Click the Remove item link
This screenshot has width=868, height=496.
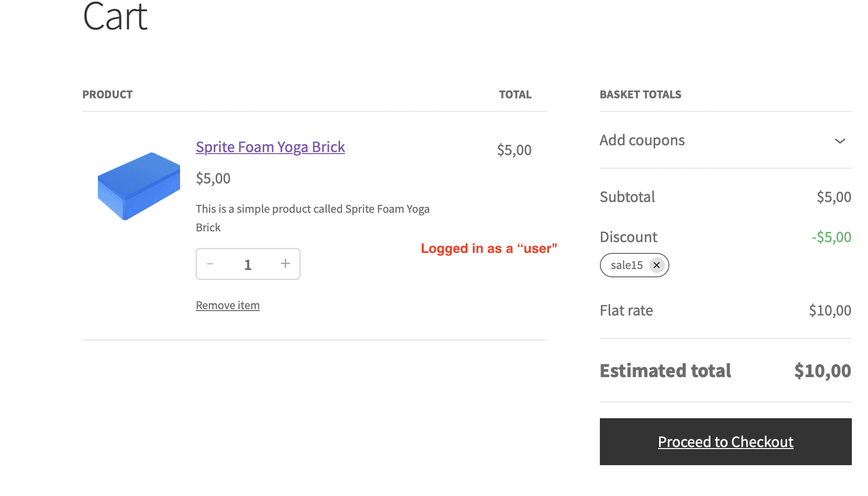point(228,305)
